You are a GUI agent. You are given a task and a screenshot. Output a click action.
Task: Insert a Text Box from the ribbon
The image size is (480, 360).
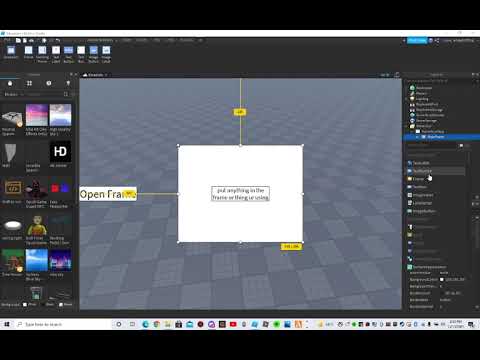[81, 54]
